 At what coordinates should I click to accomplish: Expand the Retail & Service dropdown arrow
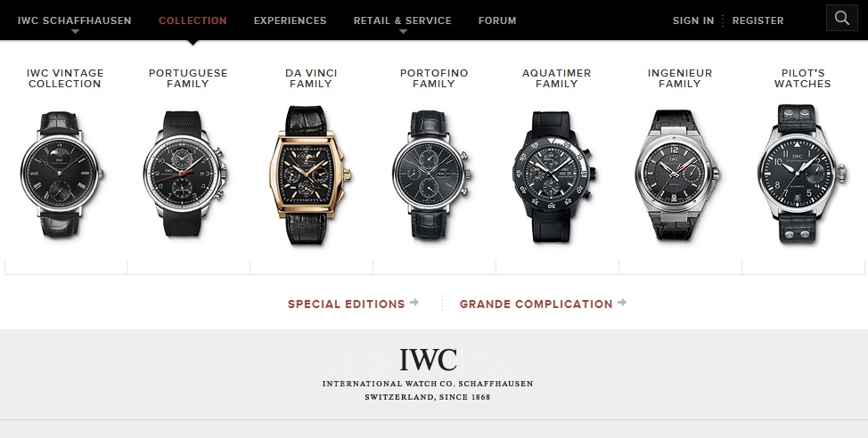(x=403, y=32)
